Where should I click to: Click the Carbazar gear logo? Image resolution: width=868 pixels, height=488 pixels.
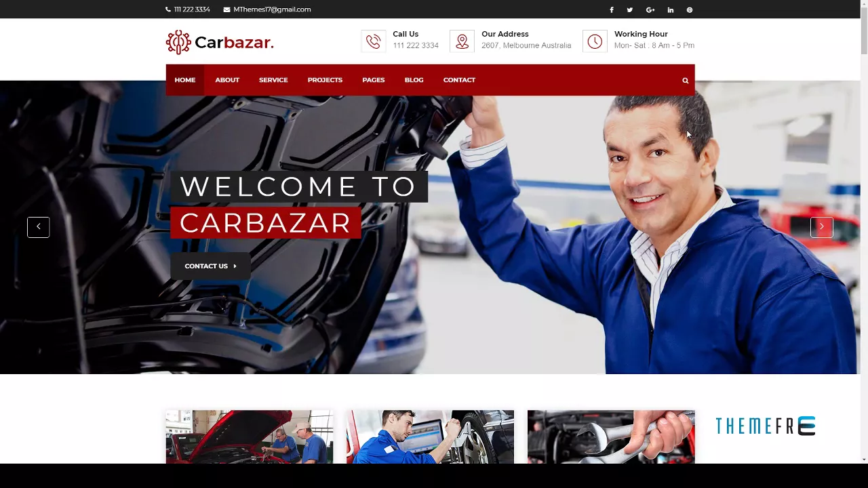[x=178, y=42]
